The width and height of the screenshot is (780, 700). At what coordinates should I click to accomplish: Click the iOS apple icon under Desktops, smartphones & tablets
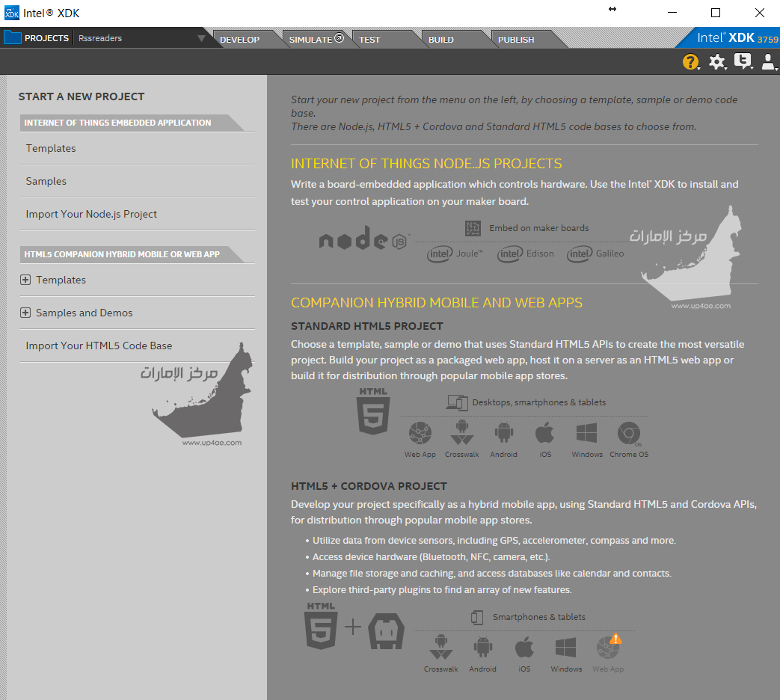(544, 432)
